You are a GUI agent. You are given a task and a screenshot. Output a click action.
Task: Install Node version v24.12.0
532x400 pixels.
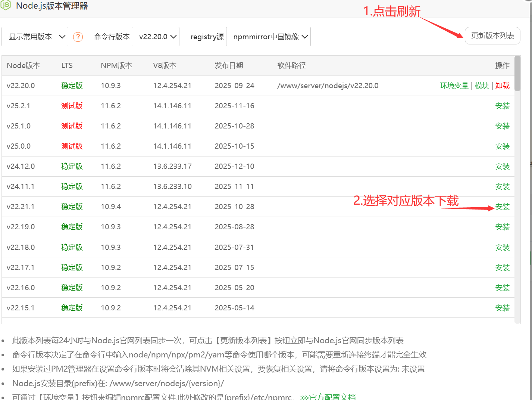point(502,167)
